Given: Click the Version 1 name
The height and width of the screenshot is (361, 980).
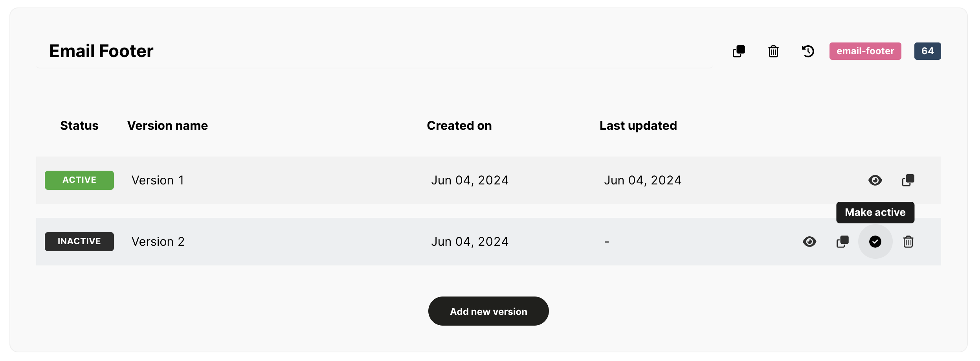Looking at the screenshot, I should tap(158, 180).
